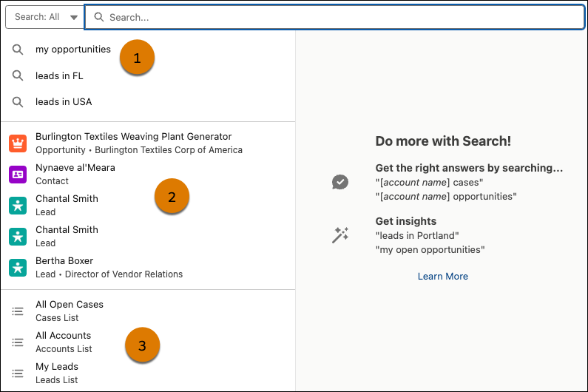Open the Bertha Boxer lead record
Screen dimensions: 588x392
tap(64, 261)
